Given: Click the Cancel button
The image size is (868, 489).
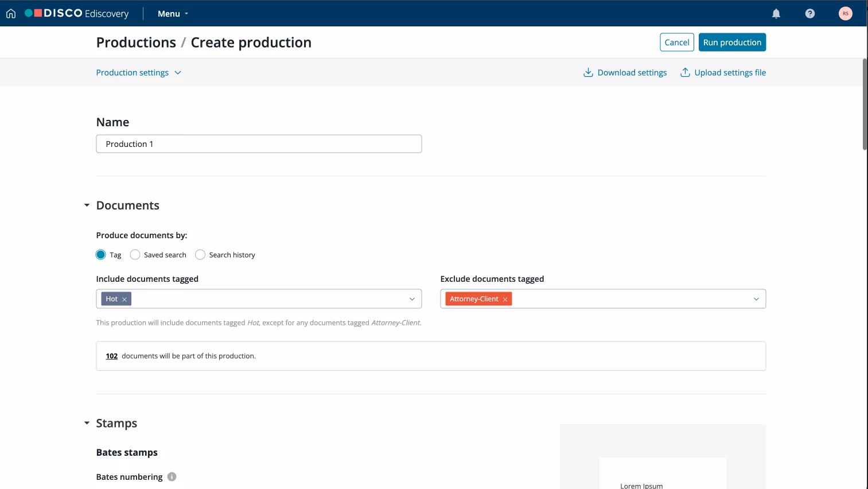Looking at the screenshot, I should tap(677, 42).
